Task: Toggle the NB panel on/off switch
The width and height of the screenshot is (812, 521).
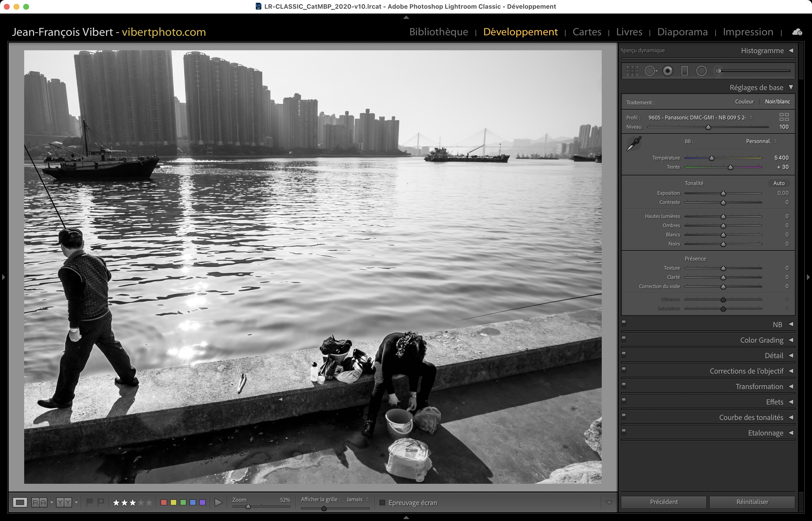Action: click(624, 323)
